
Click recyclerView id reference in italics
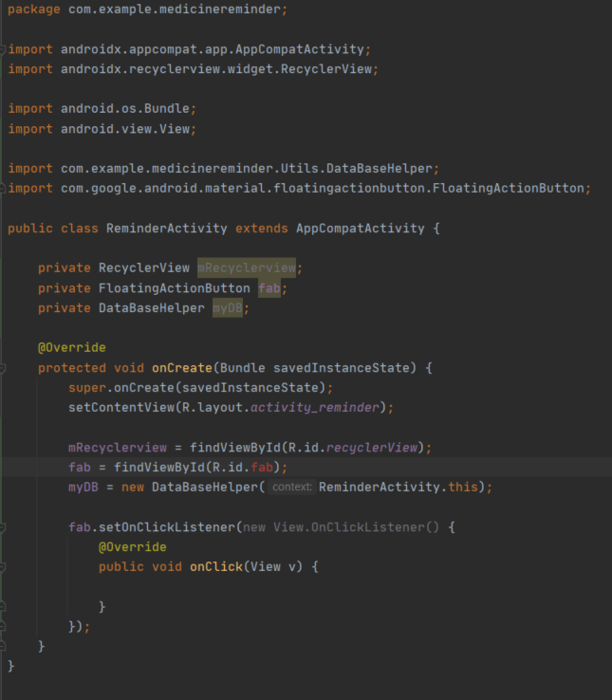click(372, 448)
